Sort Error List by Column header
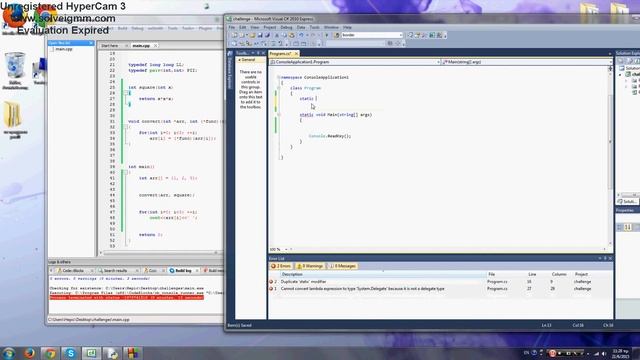Image resolution: width=640 pixels, height=360 pixels. (559, 274)
